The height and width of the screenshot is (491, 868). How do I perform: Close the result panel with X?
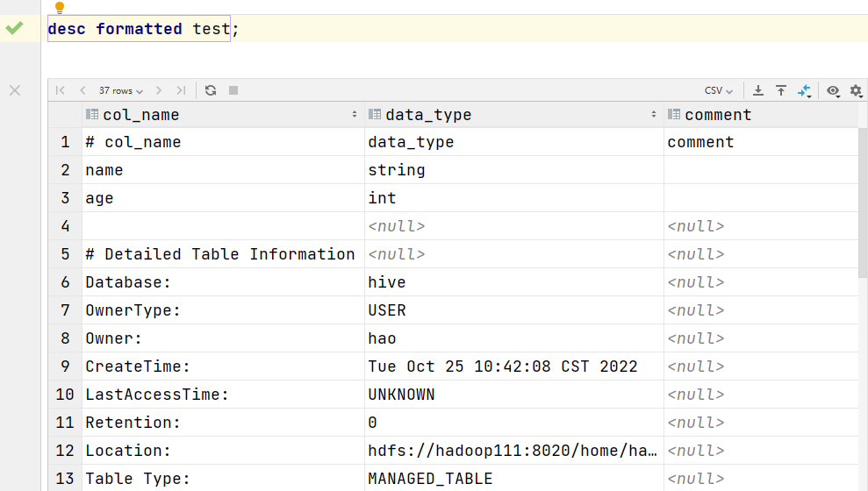(x=15, y=90)
